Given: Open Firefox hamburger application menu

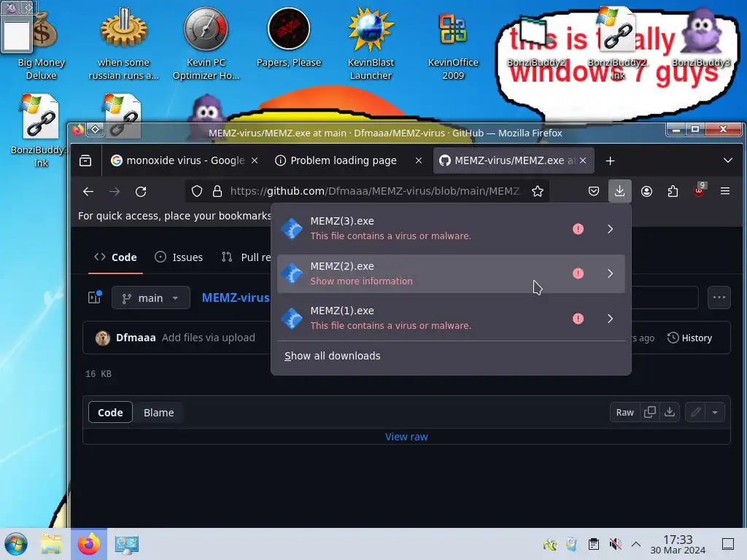Looking at the screenshot, I should click(725, 192).
